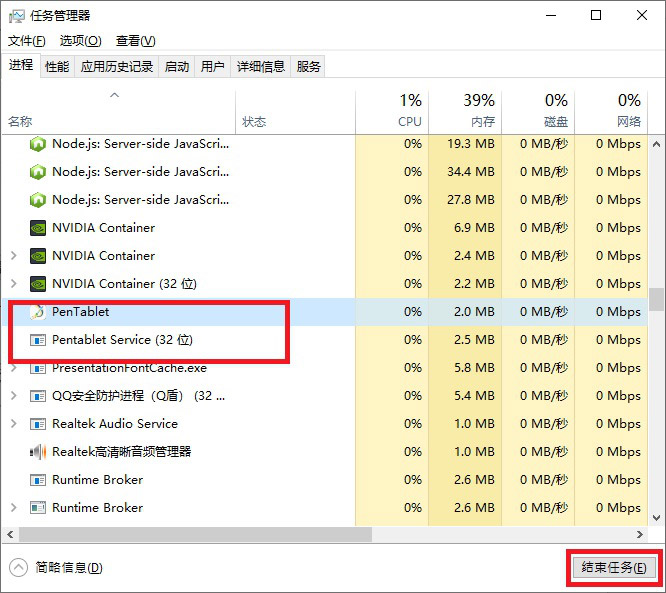Switch to the 应用历史记录 tab

tap(116, 67)
